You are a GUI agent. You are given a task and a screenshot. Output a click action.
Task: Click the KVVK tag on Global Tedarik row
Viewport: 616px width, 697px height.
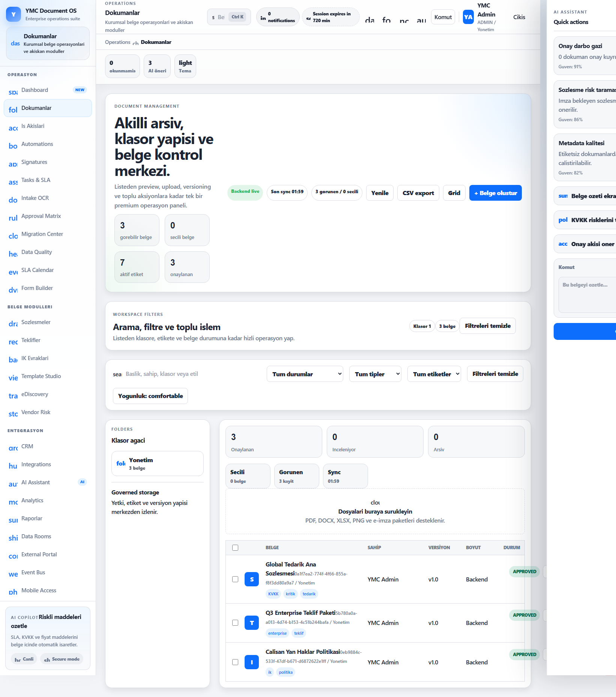tap(273, 594)
